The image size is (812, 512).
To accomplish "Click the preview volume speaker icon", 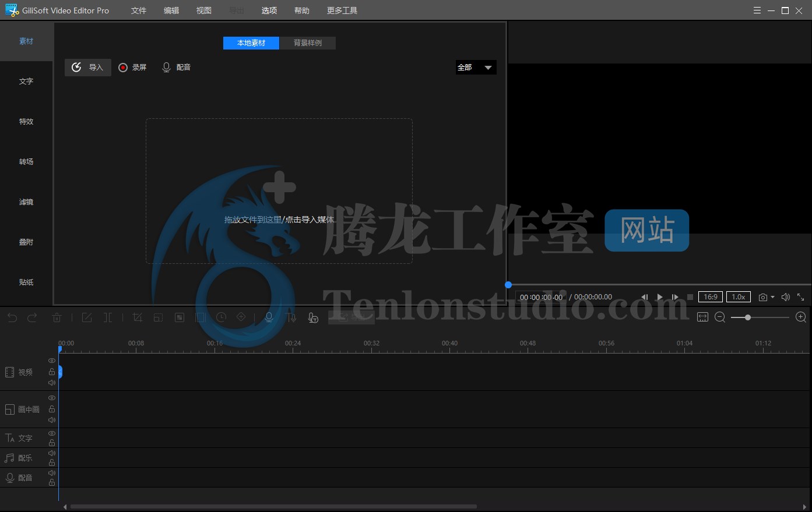I will click(x=785, y=297).
